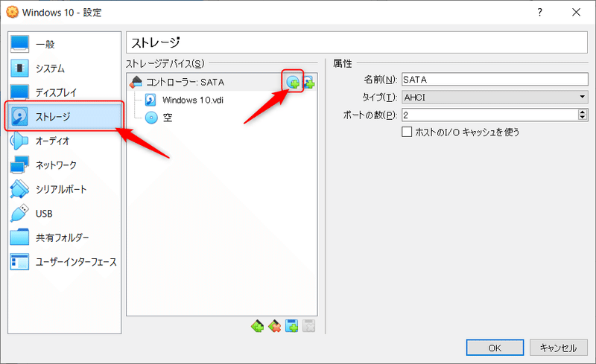This screenshot has height=364, width=596.
Task: Open the 共有フォルダー settings category
Action: coord(64,238)
